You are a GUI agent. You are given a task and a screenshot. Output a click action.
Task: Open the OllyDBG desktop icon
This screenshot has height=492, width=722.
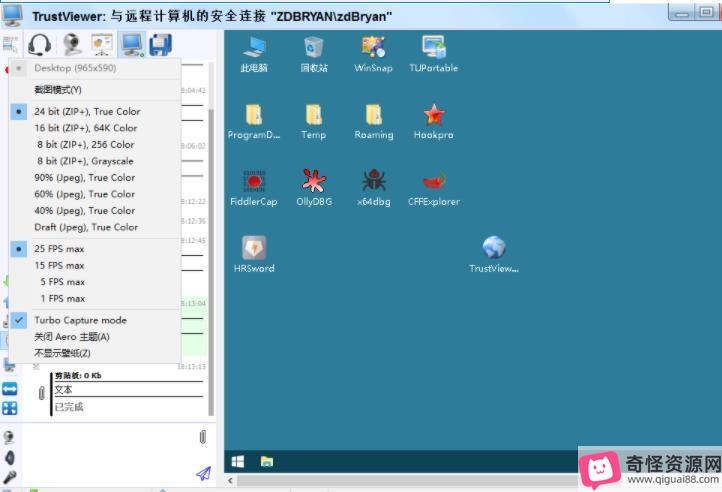click(313, 183)
